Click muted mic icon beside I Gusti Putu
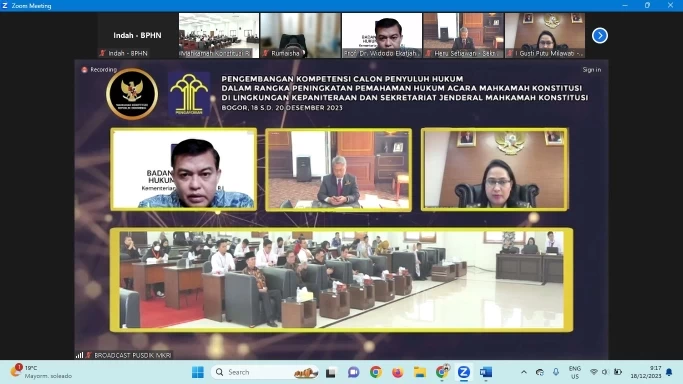 510,53
